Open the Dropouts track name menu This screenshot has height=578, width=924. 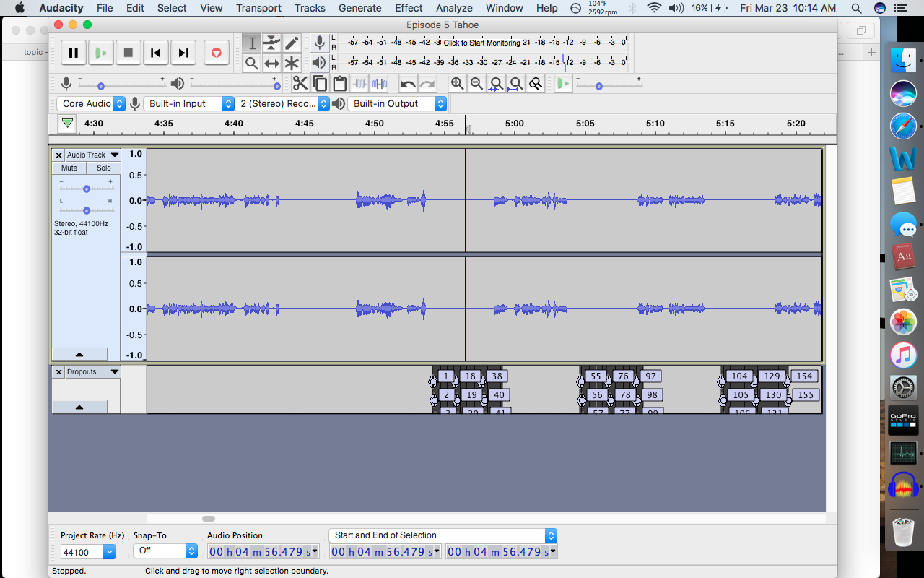(92, 371)
